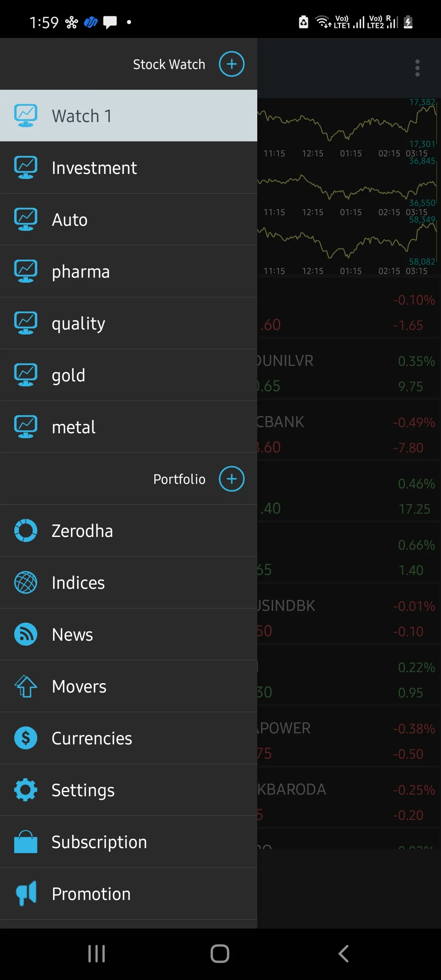Choose the metal watchlist
The width and height of the screenshot is (441, 980).
tap(73, 427)
